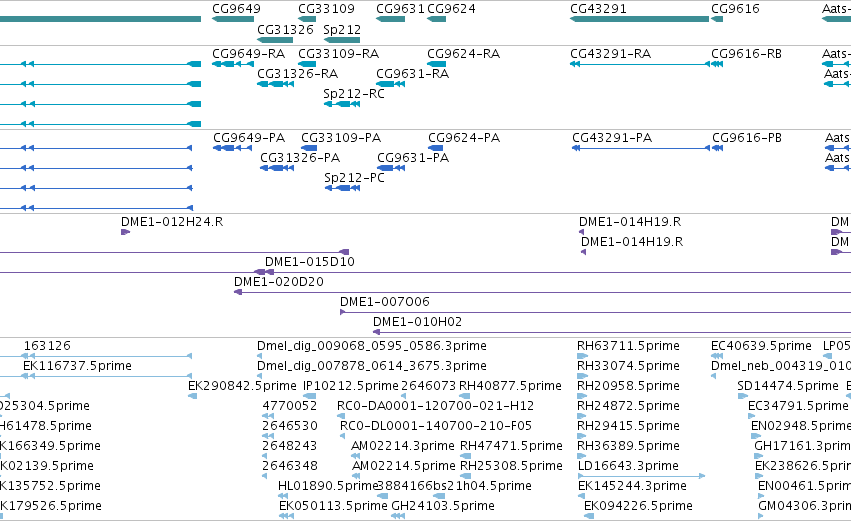This screenshot has width=851, height=521.
Task: Select EST EK116737.5prime
Action: 78,366
